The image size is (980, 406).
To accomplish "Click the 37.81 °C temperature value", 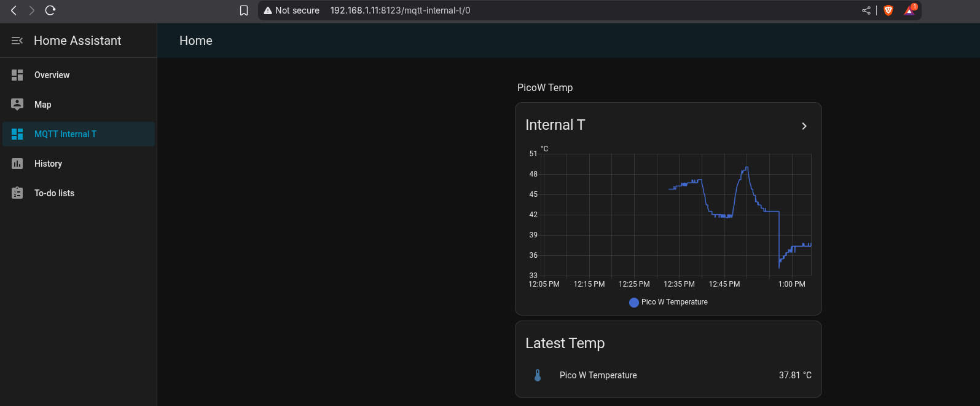I will pyautogui.click(x=795, y=375).
